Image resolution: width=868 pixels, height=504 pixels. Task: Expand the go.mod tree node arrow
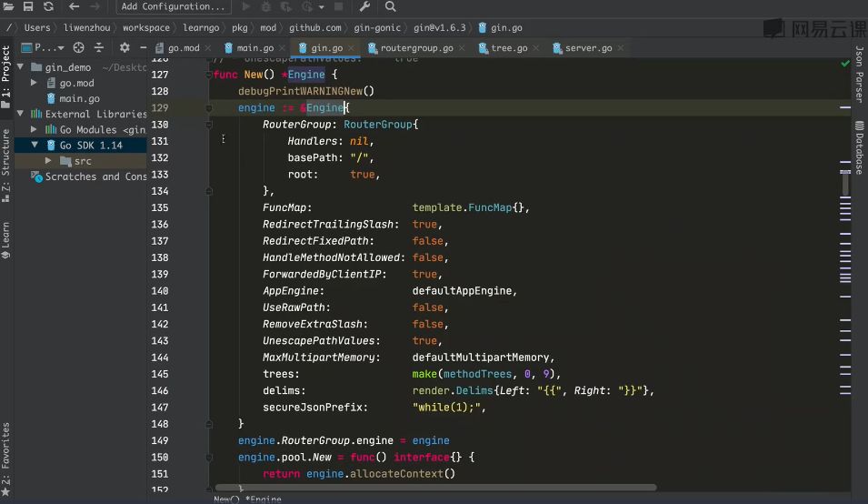coord(35,83)
